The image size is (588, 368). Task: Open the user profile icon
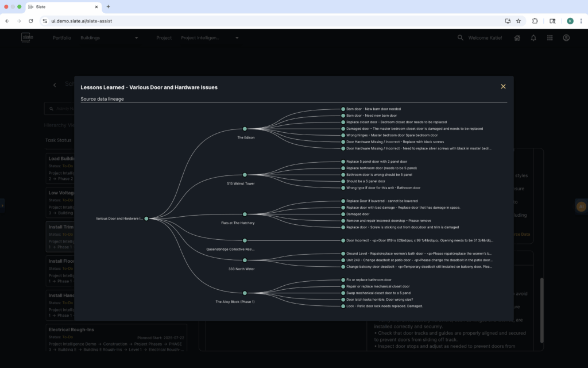[x=566, y=38]
